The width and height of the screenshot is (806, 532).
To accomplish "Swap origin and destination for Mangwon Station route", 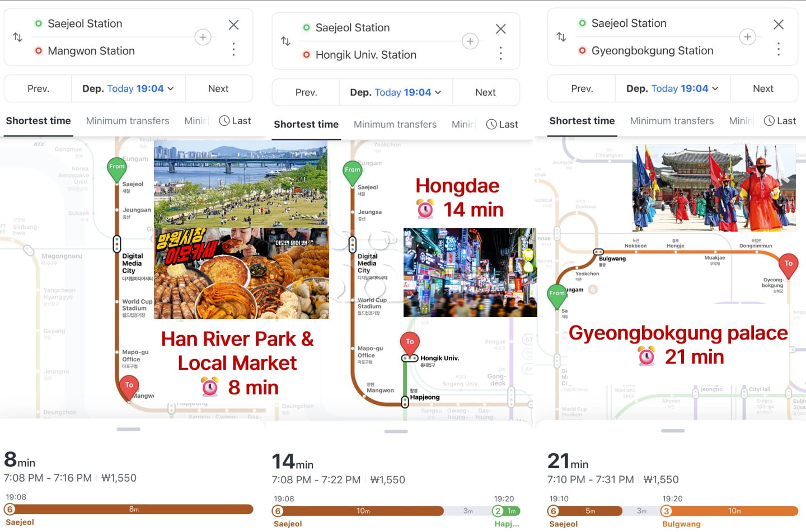I will point(17,37).
